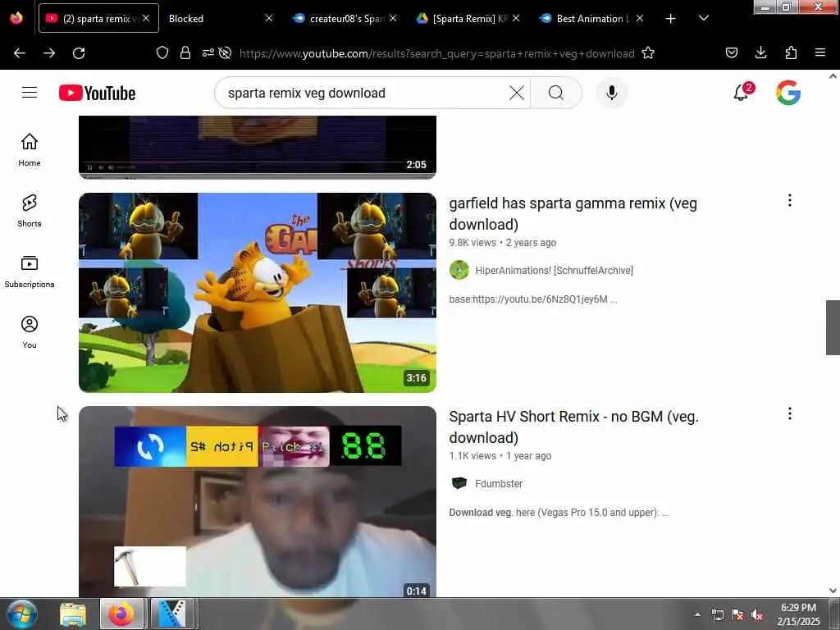Click the base youtu.be description snippet
Image resolution: width=840 pixels, height=630 pixels.
[533, 299]
